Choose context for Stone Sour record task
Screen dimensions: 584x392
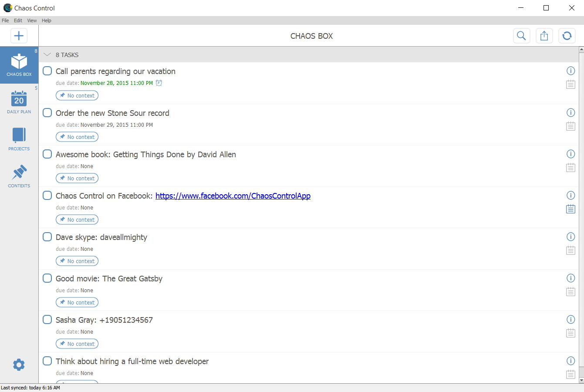click(x=77, y=137)
